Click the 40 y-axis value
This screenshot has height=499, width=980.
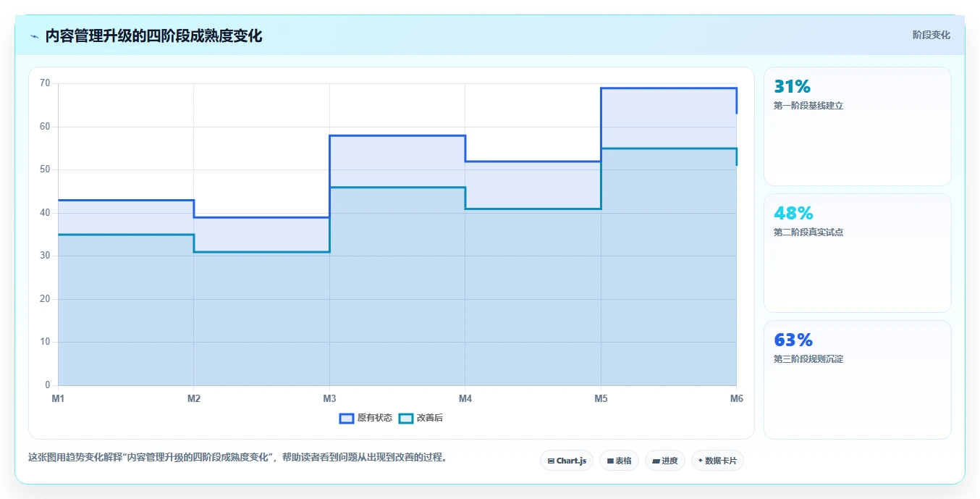coord(45,213)
